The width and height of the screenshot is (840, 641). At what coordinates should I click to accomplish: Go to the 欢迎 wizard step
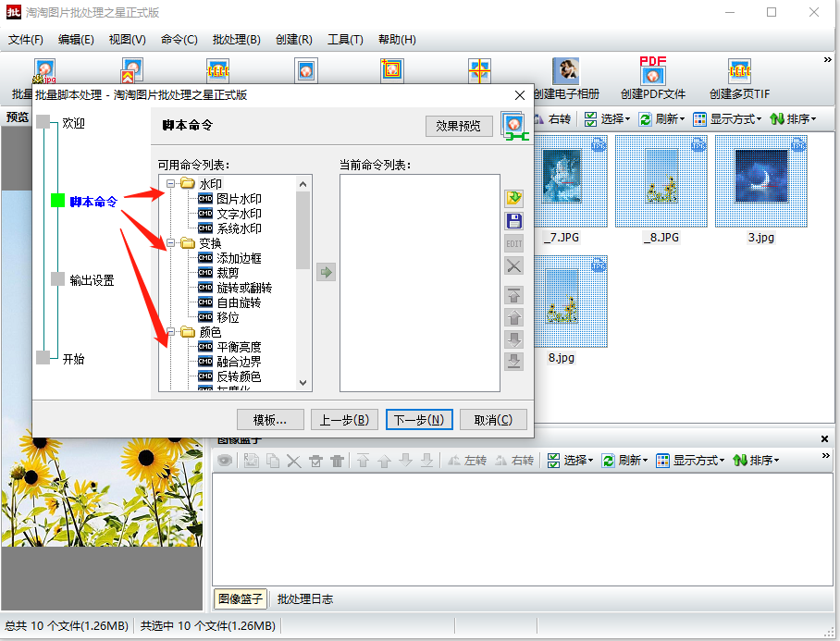click(73, 123)
